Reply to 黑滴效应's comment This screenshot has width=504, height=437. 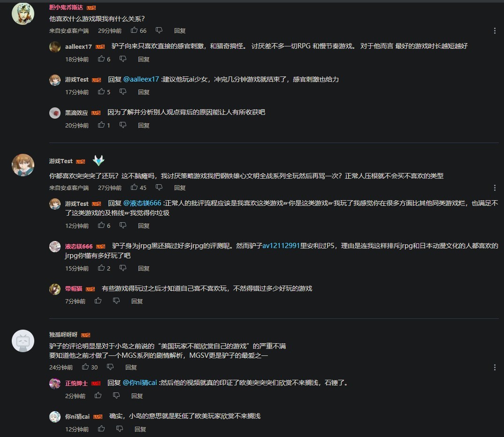tap(144, 125)
